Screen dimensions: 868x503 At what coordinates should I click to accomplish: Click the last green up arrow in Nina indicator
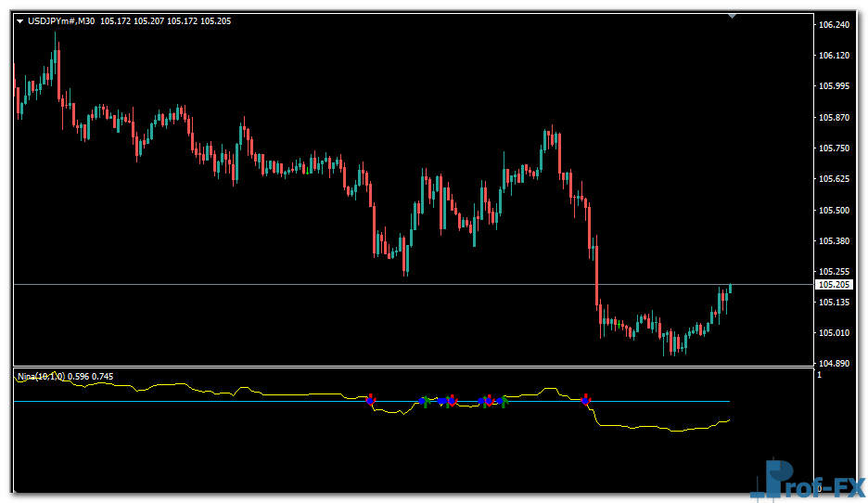point(504,402)
